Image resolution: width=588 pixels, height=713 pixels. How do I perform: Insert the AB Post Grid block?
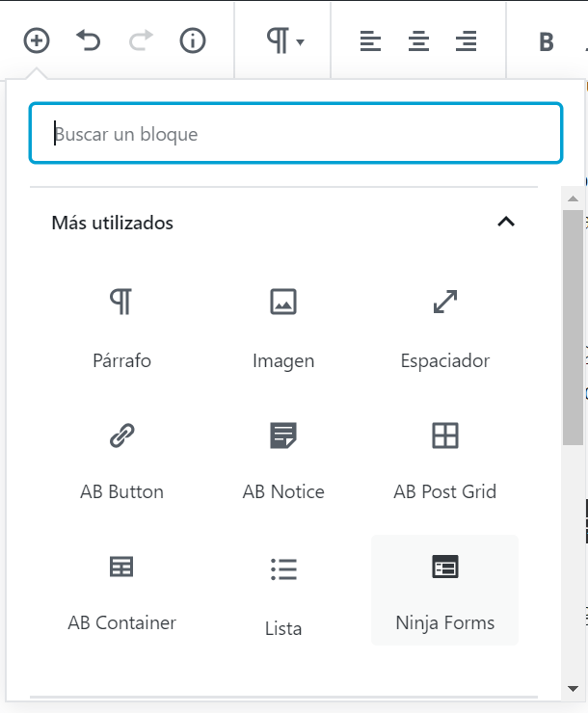[x=444, y=459]
